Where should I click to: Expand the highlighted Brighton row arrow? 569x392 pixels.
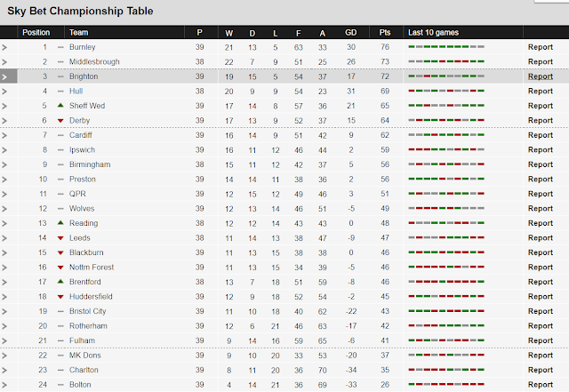(x=8, y=76)
